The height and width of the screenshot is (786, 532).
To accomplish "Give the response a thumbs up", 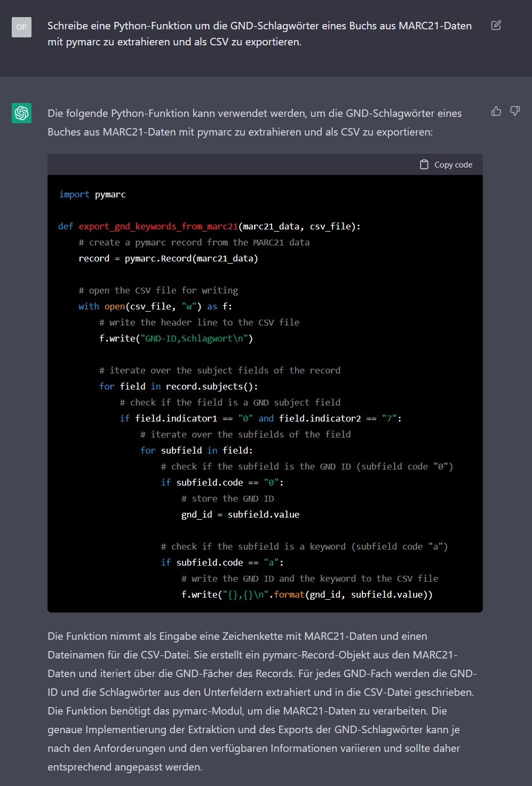I will click(x=496, y=111).
